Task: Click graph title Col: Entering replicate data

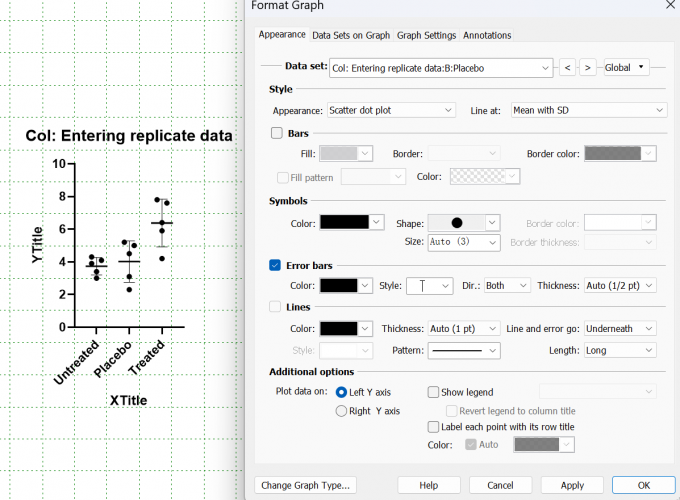Action: (129, 136)
